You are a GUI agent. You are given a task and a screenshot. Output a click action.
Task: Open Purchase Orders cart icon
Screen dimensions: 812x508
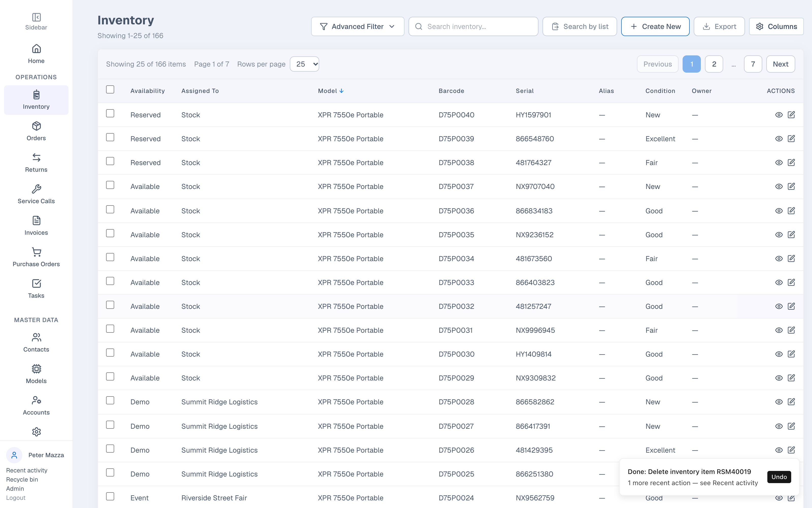[x=36, y=252]
